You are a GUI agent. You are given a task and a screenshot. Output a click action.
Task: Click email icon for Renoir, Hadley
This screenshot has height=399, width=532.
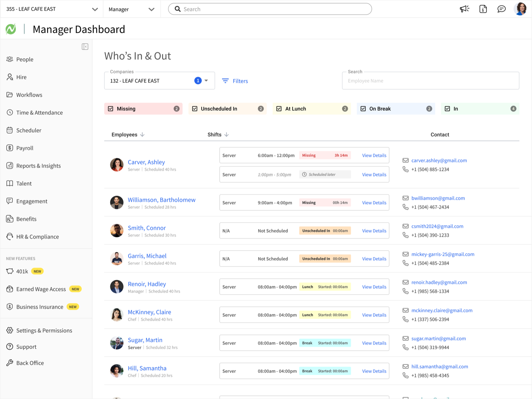pyautogui.click(x=405, y=282)
